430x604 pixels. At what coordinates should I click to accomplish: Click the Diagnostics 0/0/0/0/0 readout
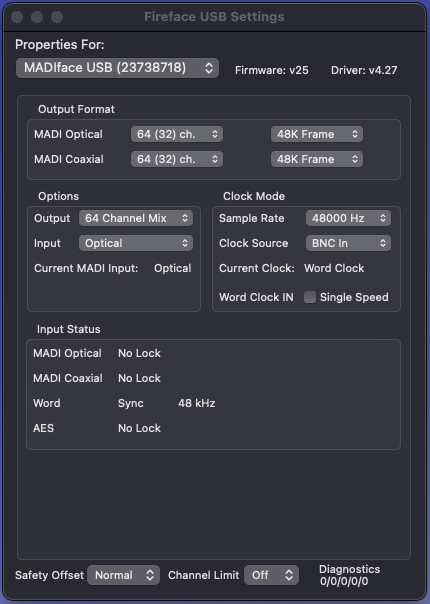[349, 575]
